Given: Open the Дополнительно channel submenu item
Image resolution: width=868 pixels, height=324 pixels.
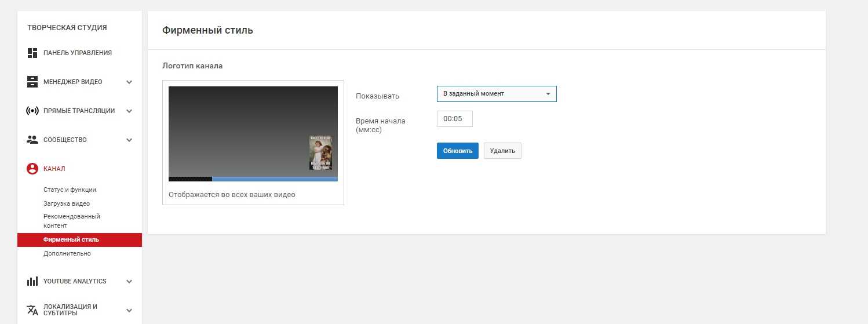Looking at the screenshot, I should coord(67,253).
